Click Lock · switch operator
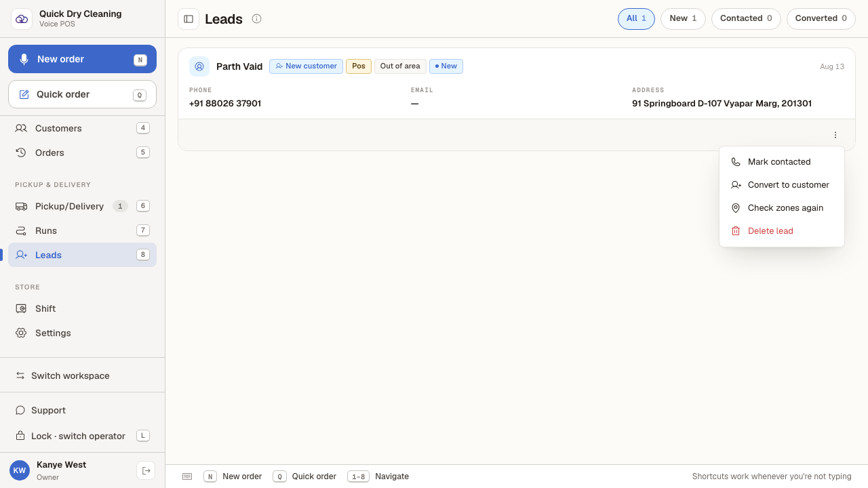 [82, 436]
